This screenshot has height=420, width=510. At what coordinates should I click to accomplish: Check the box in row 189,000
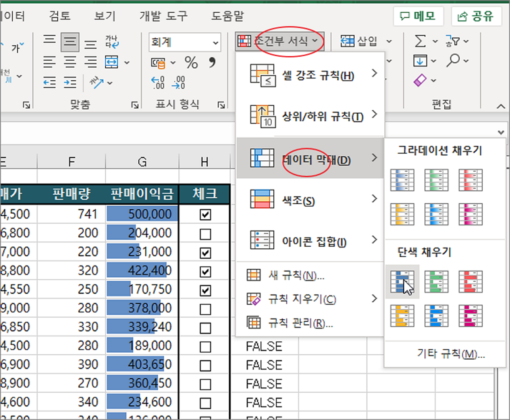(x=205, y=347)
